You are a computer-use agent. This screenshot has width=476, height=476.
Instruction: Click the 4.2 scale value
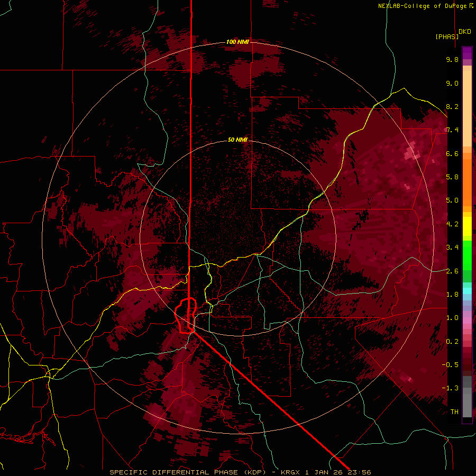pyautogui.click(x=452, y=224)
